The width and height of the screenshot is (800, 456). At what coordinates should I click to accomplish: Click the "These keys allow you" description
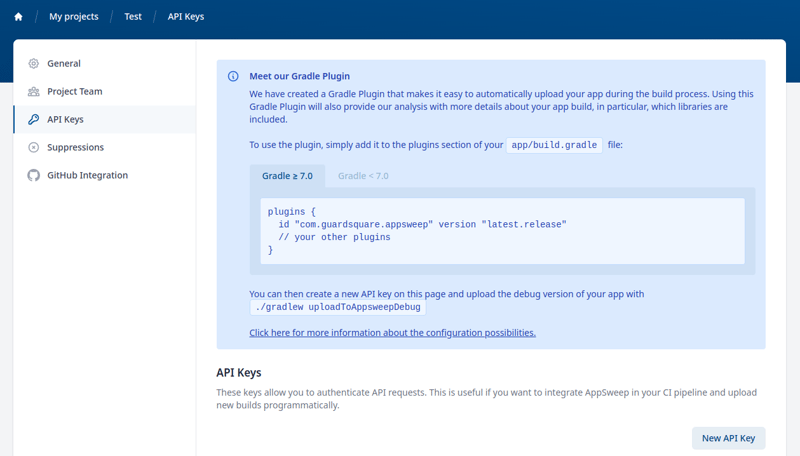tap(487, 399)
